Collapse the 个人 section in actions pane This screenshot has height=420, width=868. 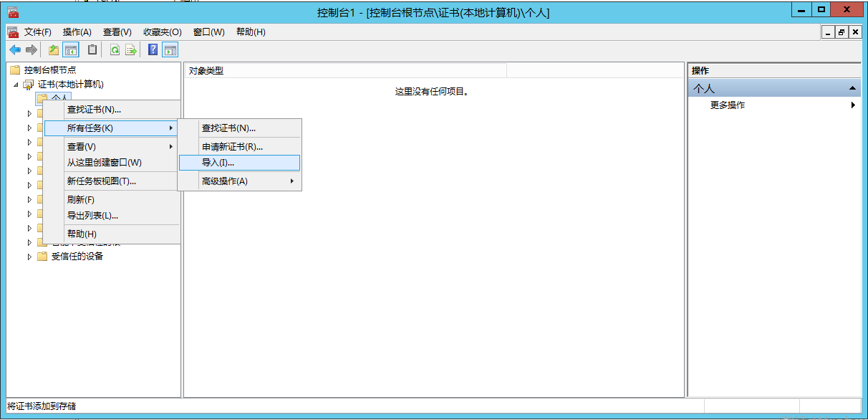(x=852, y=88)
